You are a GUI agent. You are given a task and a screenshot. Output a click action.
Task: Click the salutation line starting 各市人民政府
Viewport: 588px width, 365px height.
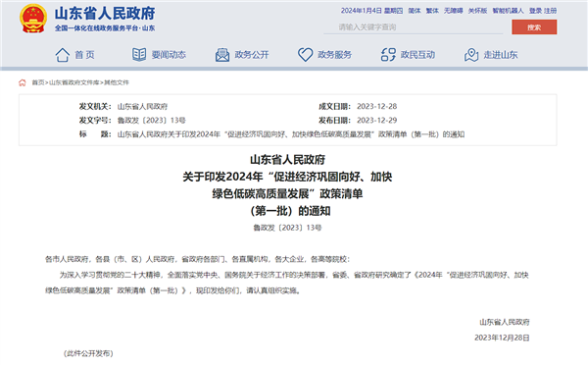(198, 259)
